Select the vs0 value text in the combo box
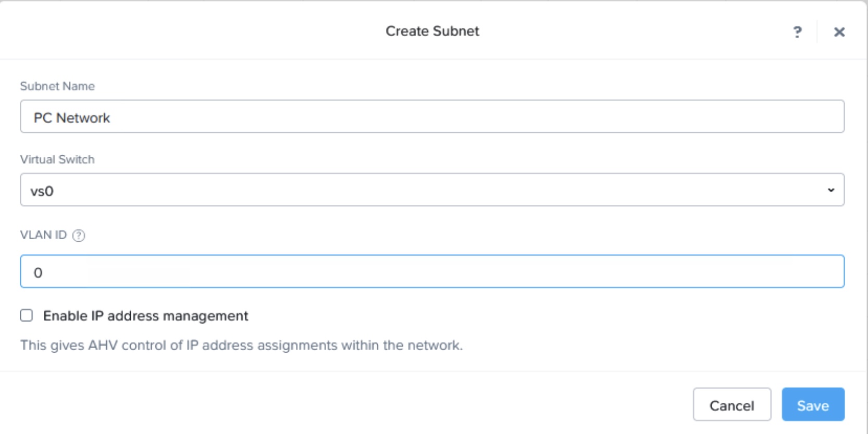The image size is (868, 434). (42, 191)
